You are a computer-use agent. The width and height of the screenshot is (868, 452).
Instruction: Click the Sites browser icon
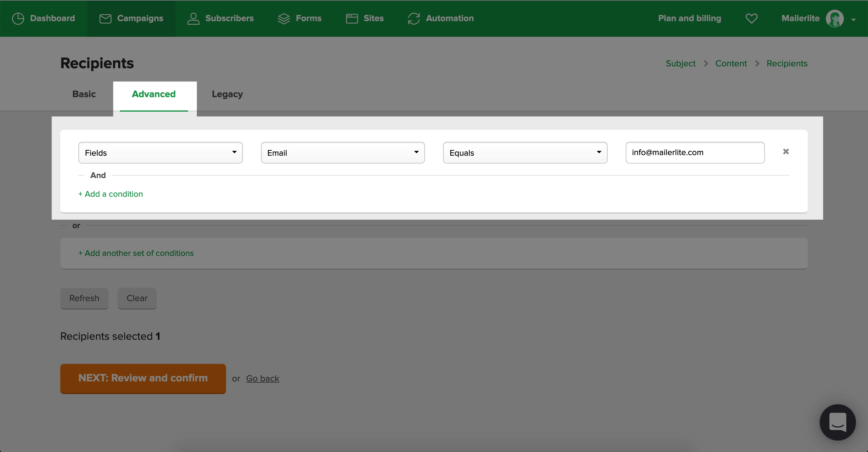click(352, 18)
